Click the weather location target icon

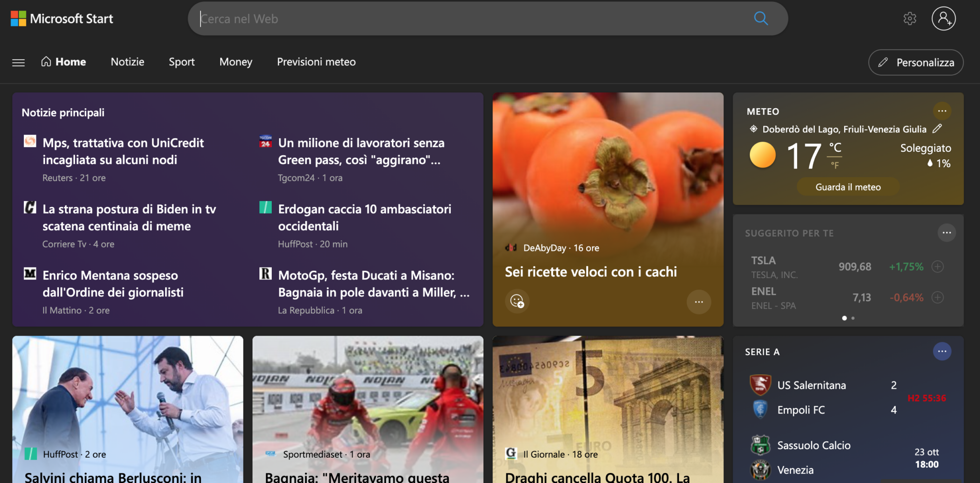click(x=753, y=129)
